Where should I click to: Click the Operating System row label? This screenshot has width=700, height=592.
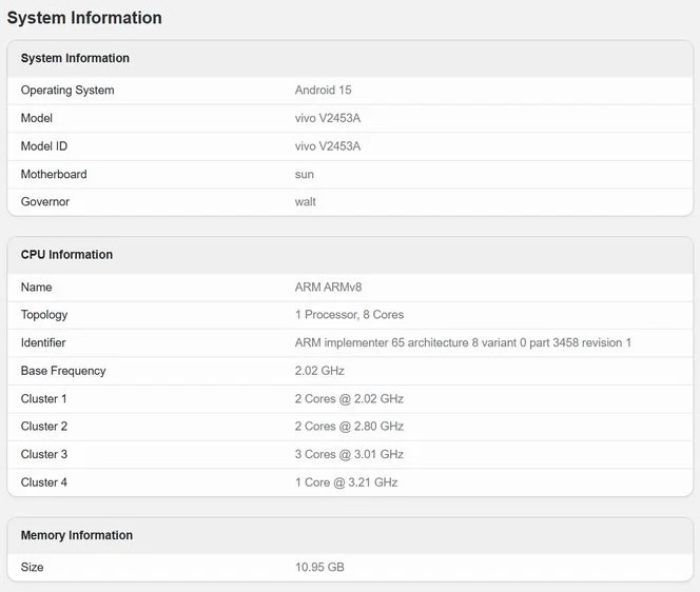coord(67,90)
